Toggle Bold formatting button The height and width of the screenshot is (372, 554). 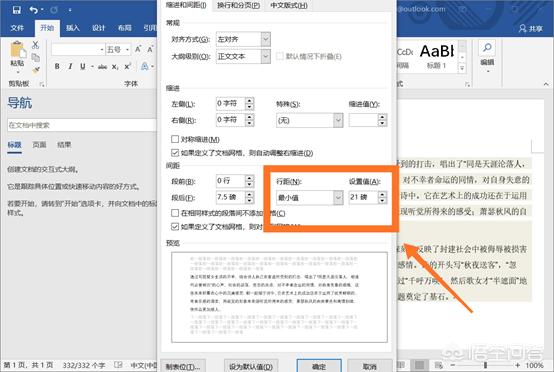point(57,66)
